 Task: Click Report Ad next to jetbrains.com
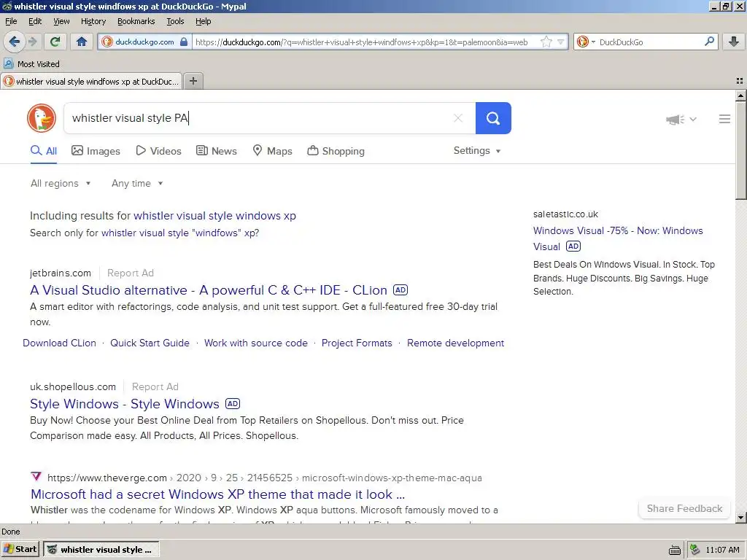tap(131, 273)
